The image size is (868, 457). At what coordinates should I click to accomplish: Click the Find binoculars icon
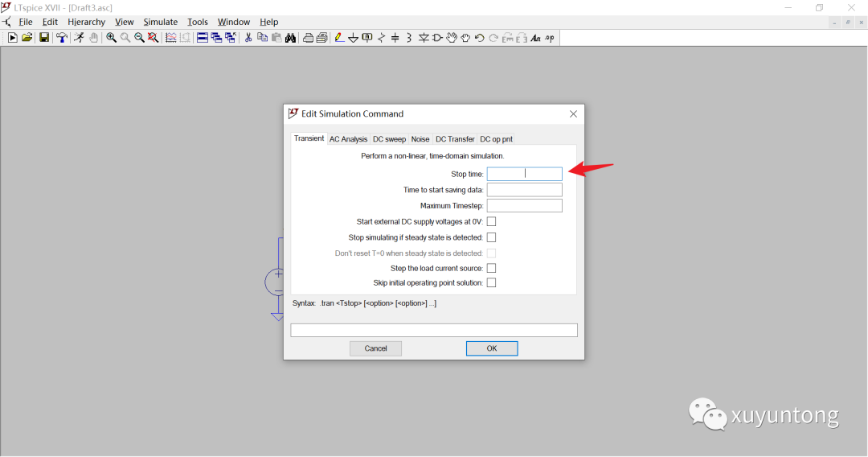pyautogui.click(x=291, y=38)
